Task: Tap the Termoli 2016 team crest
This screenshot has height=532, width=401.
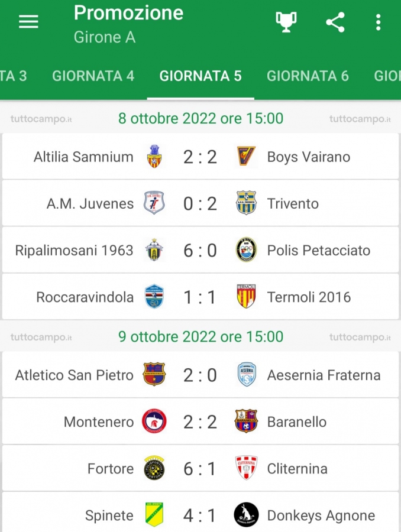Action: [246, 297]
